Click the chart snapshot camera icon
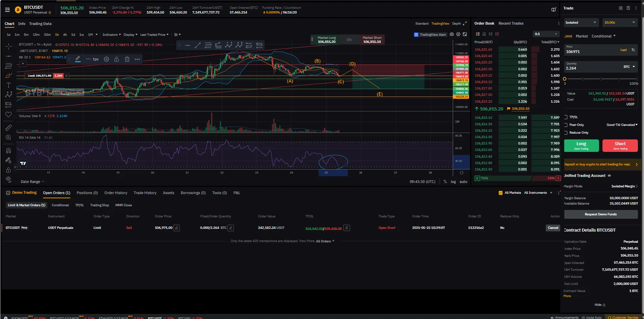 (x=452, y=34)
